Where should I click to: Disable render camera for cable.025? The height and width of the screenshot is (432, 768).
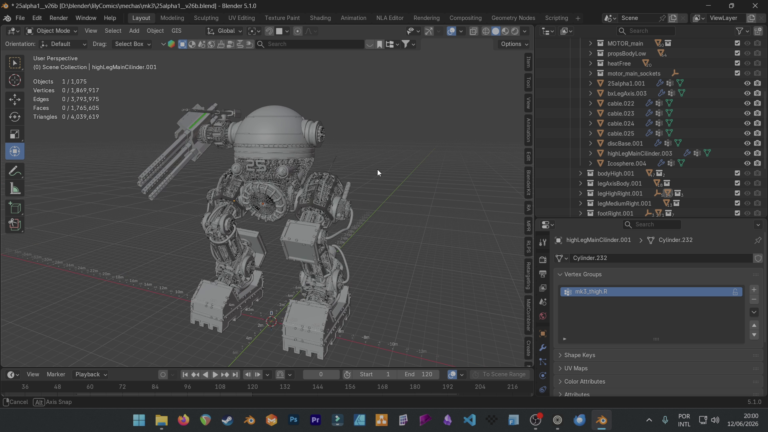tap(757, 133)
